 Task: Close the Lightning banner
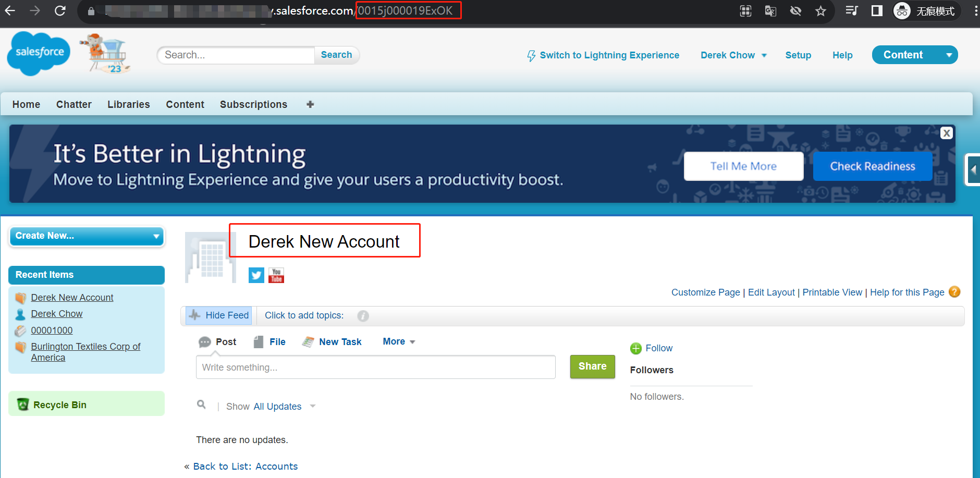pyautogui.click(x=947, y=133)
